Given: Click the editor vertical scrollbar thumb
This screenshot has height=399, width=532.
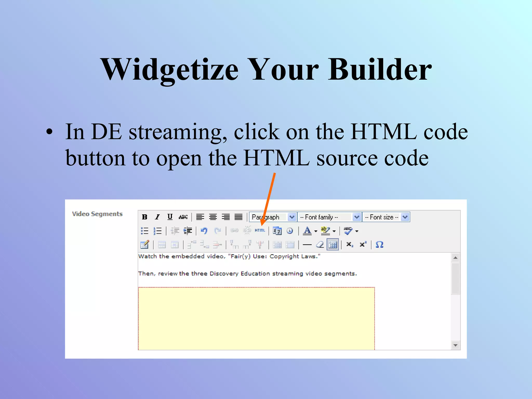Looking at the screenshot, I should (455, 278).
